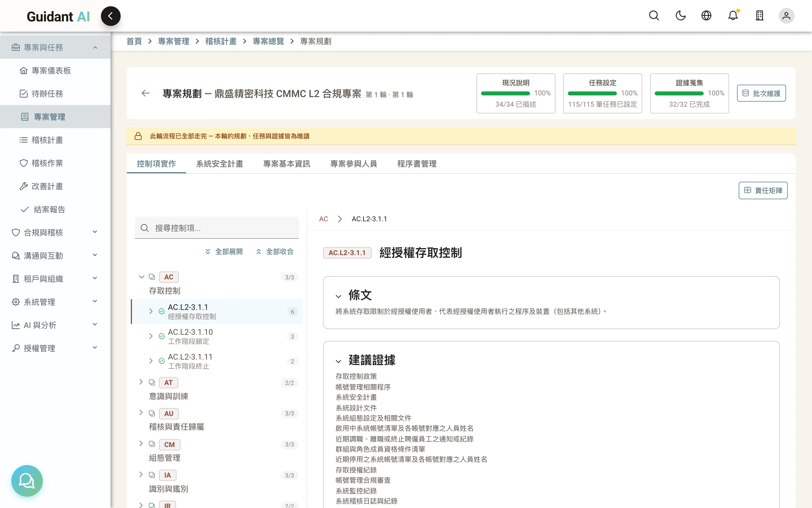Collapse the 專案與任務 sidebar section
This screenshot has height=508, width=812.
pos(55,47)
